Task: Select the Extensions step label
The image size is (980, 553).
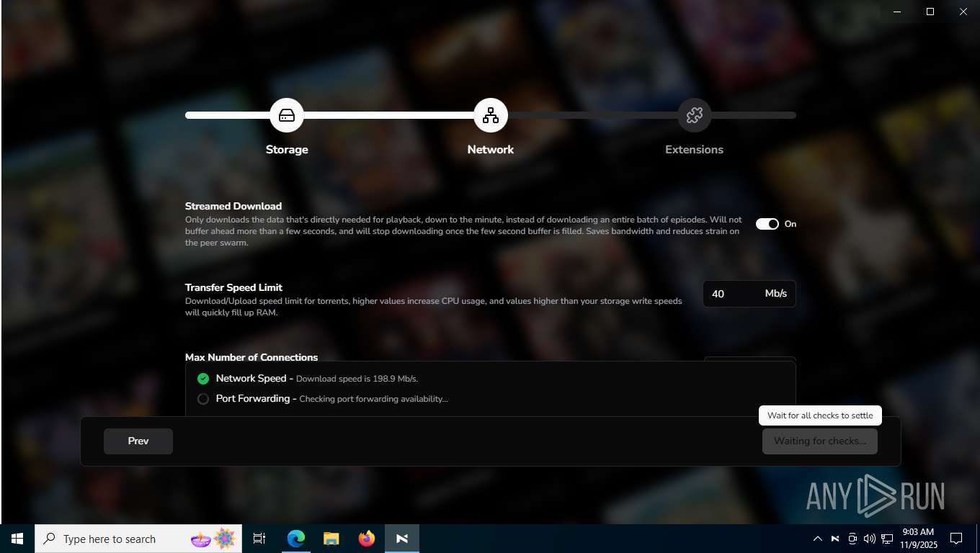Action: click(695, 150)
